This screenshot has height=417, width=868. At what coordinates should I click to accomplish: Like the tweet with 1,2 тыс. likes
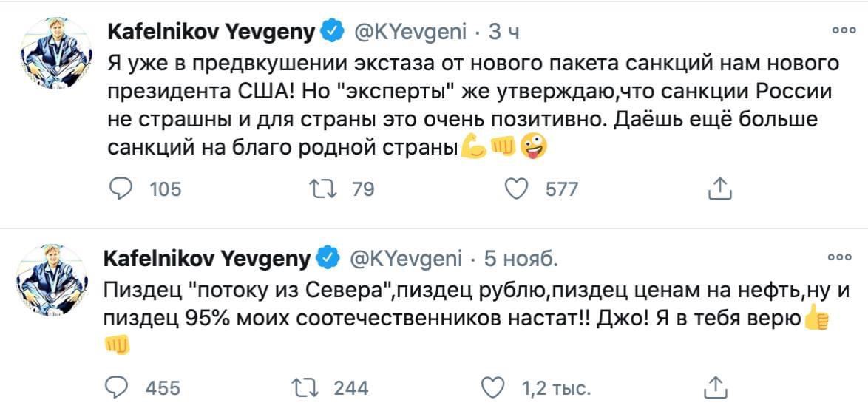click(493, 387)
